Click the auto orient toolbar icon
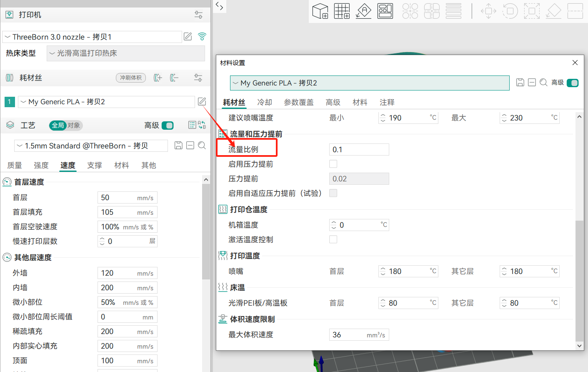Image resolution: width=588 pixels, height=372 pixels. coord(363,11)
